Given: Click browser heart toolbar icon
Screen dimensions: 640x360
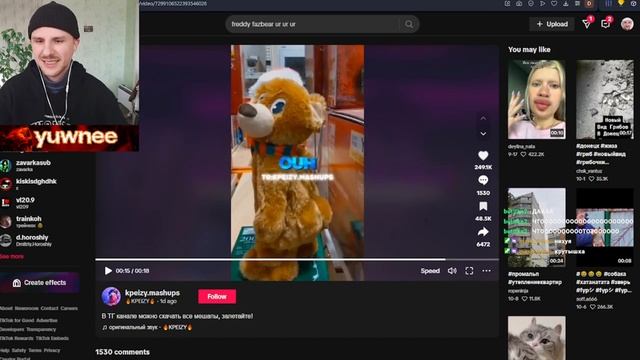Looking at the screenshot, I should pyautogui.click(x=554, y=4).
